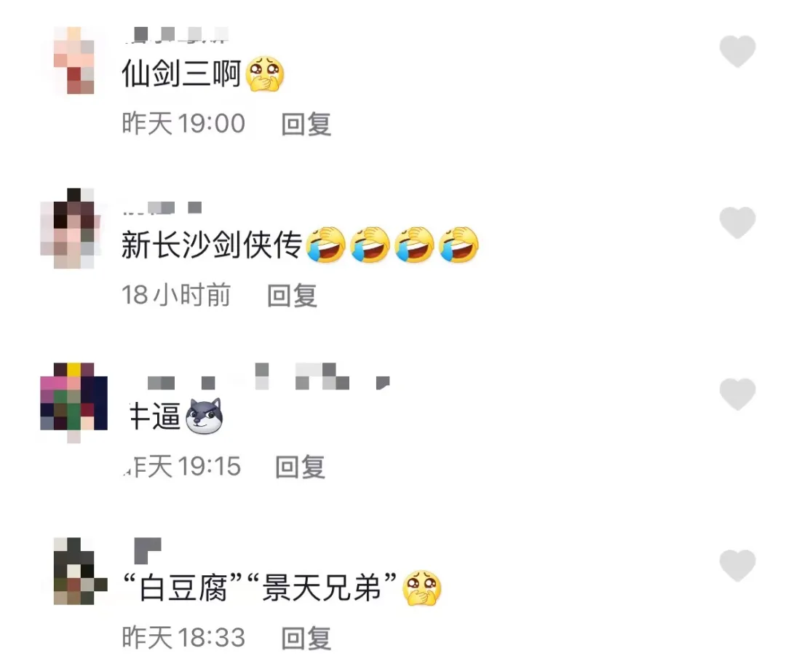Open the blurred username above 新长沙剑侠传
Screen dimensions: 786x672
point(162,207)
